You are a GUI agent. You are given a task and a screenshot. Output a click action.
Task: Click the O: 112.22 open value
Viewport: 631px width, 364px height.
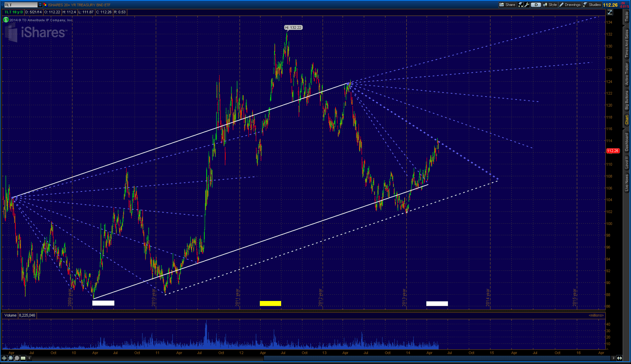pos(52,12)
